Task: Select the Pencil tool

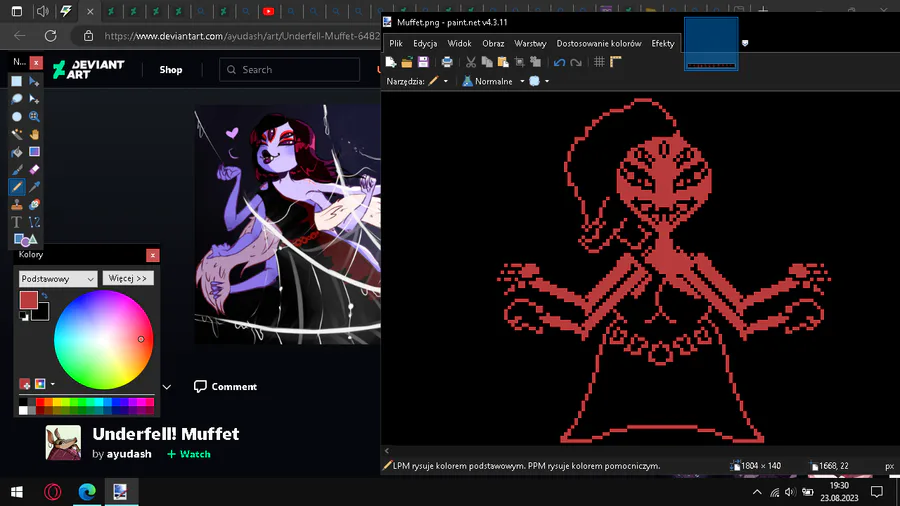Action: pyautogui.click(x=17, y=187)
